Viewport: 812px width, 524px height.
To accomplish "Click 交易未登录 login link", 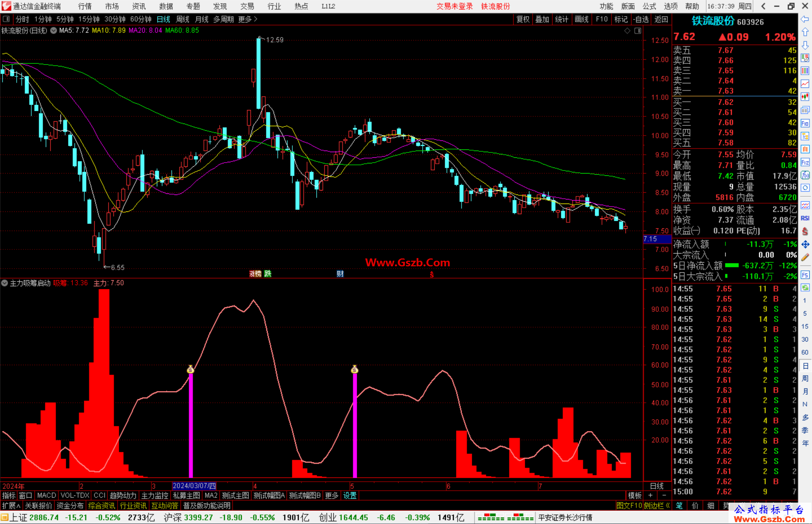I will [454, 6].
